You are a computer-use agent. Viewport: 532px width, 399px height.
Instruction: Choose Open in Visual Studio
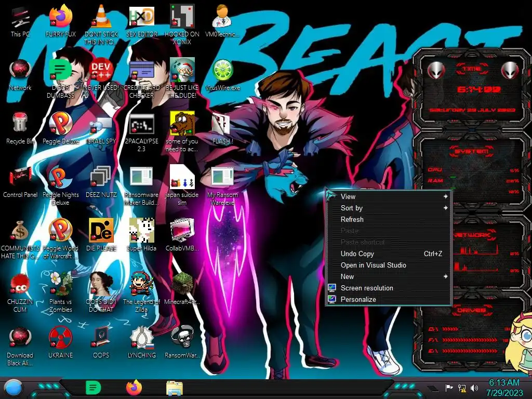388,265
